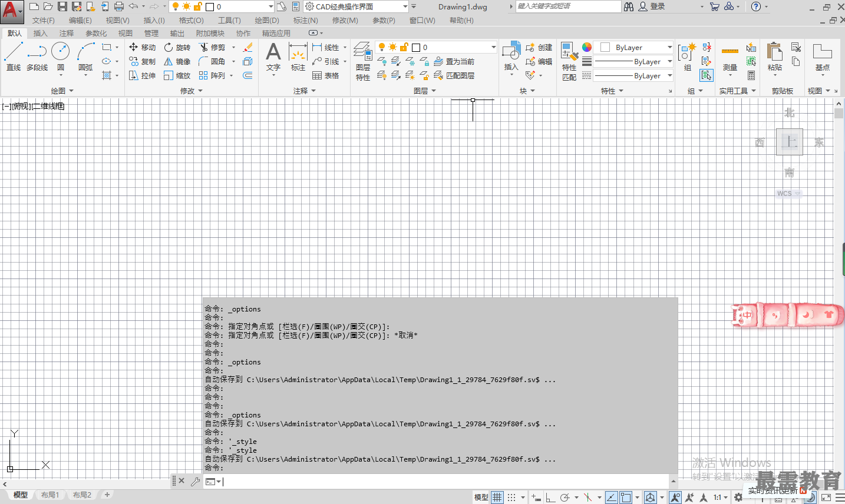Expand the 图层 panel flyout
Screen dimensions: 845x504
(x=424, y=91)
